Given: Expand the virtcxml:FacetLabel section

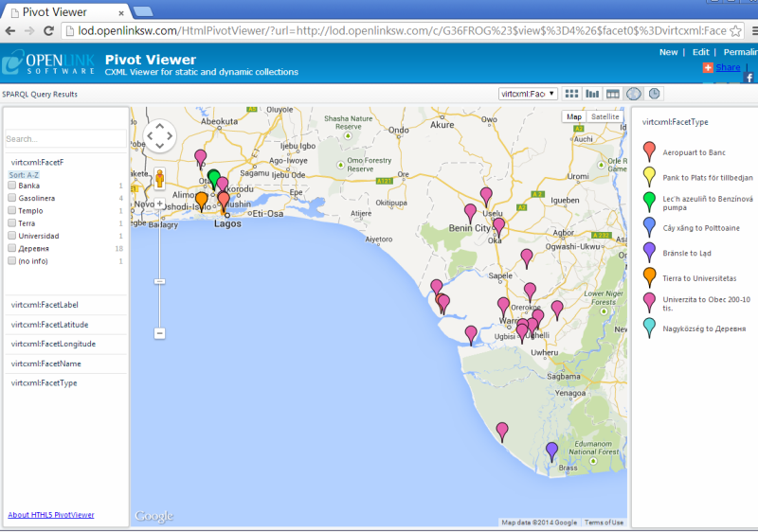Looking at the screenshot, I should point(44,305).
